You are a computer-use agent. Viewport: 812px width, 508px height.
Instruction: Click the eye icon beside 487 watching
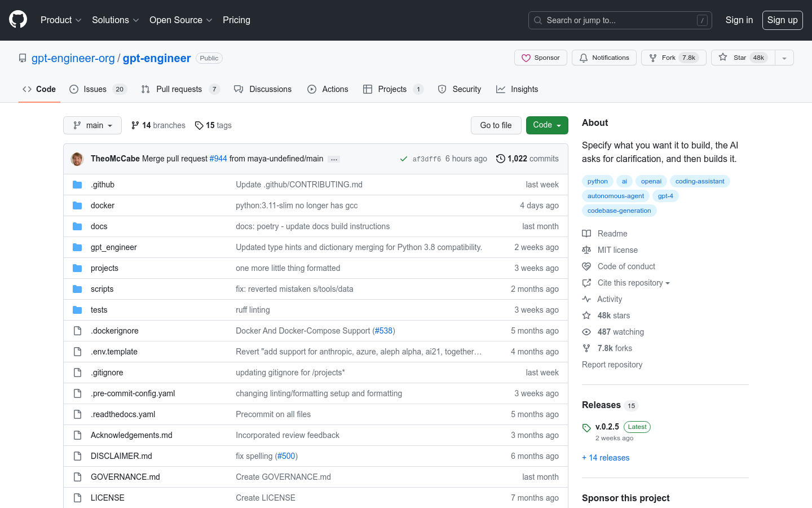pyautogui.click(x=586, y=332)
